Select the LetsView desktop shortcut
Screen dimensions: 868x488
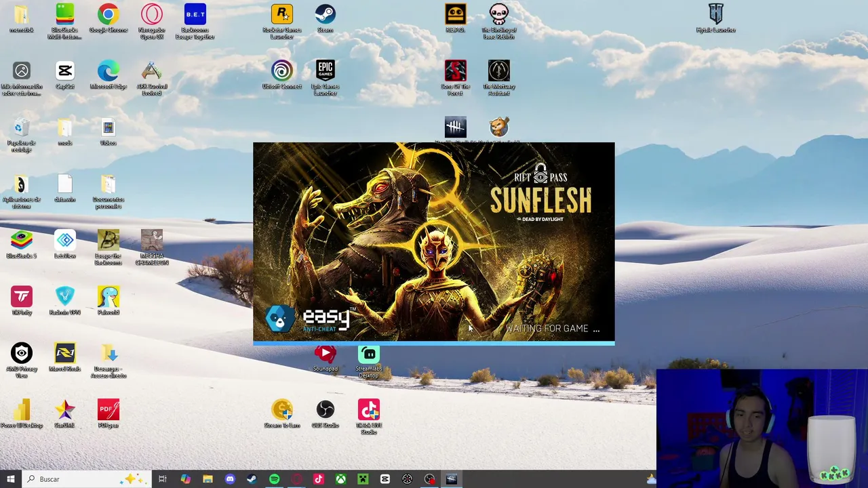(x=65, y=245)
